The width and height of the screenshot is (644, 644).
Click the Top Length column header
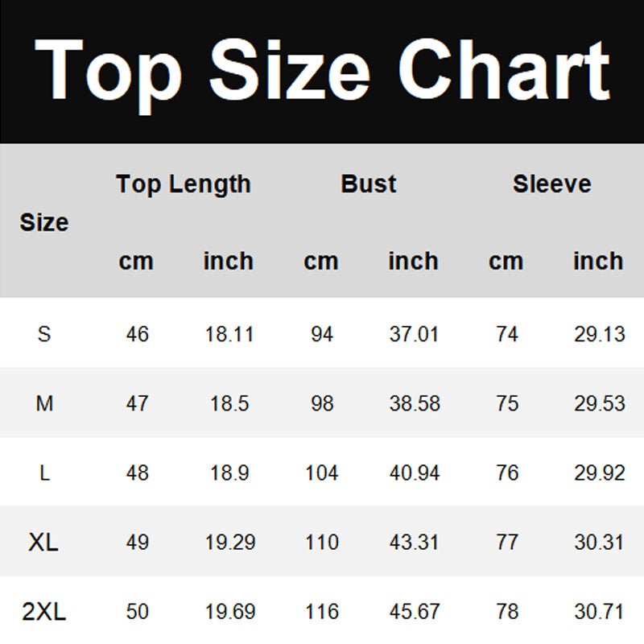184,184
